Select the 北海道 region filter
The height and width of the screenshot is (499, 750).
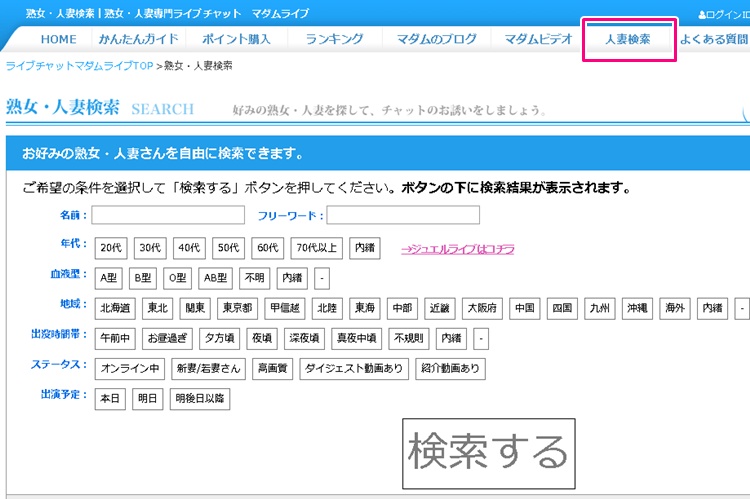115,308
